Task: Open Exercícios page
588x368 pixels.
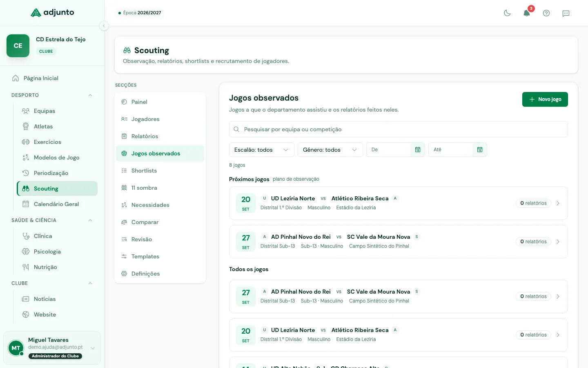Action: click(x=57, y=142)
